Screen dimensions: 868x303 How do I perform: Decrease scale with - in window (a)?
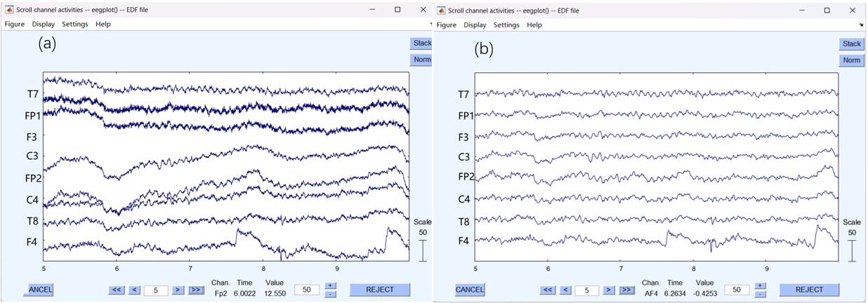(x=330, y=293)
